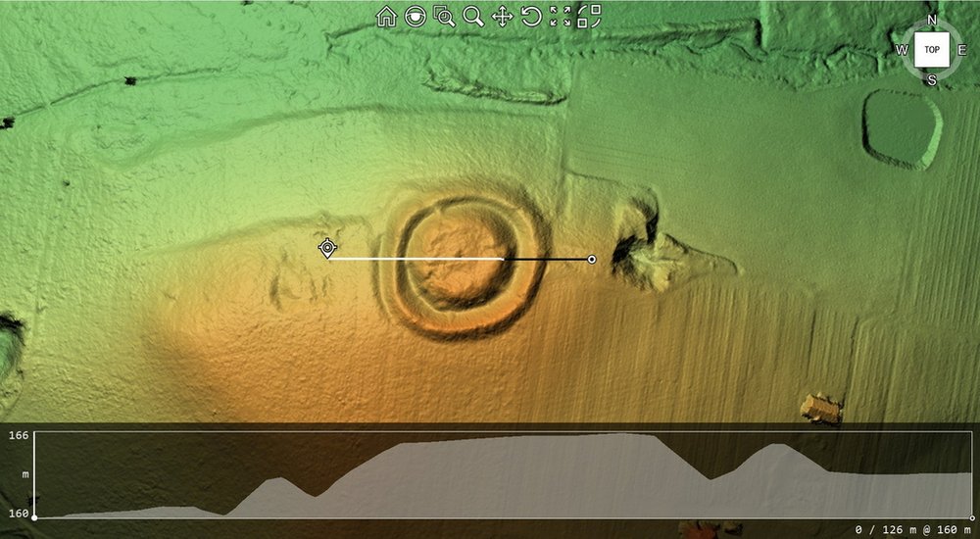Click the E compass direction
The height and width of the screenshot is (539, 980).
(962, 50)
